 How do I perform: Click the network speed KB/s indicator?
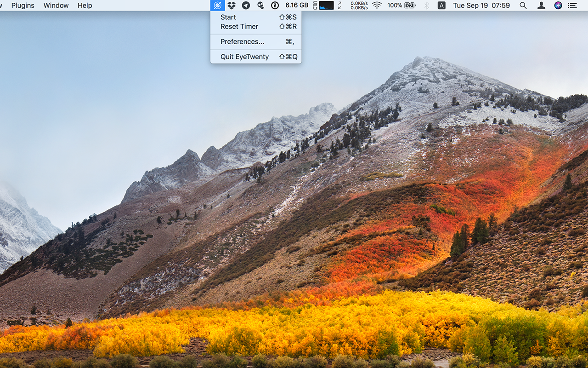pos(359,6)
